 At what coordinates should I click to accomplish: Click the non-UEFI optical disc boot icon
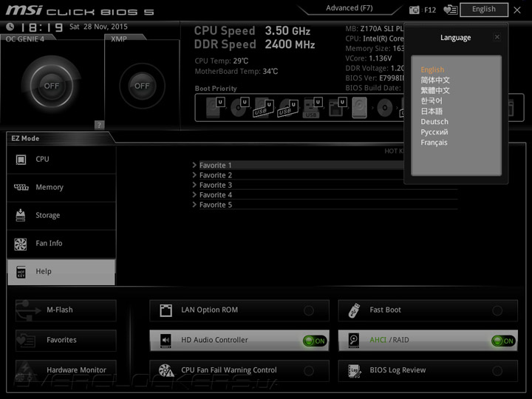point(385,108)
